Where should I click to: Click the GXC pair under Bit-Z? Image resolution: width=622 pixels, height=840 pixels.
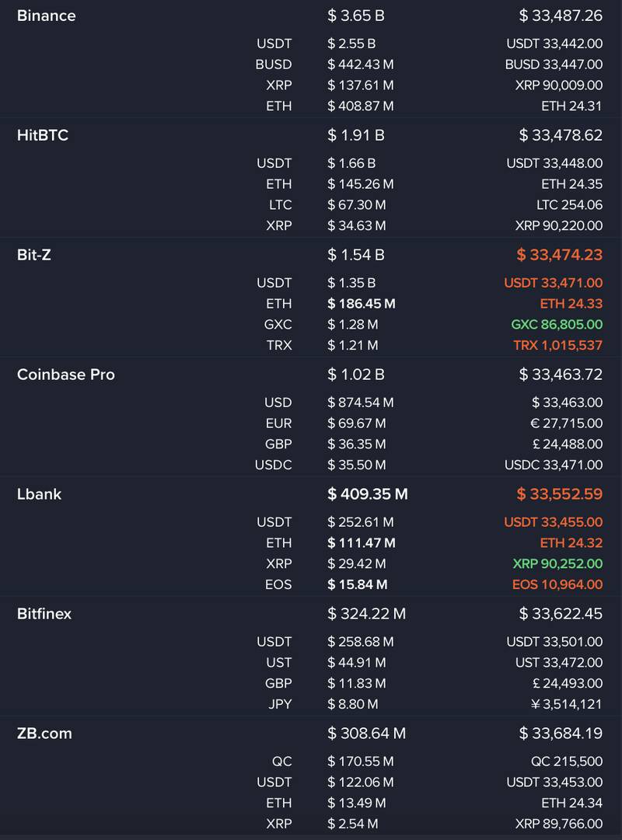278,324
